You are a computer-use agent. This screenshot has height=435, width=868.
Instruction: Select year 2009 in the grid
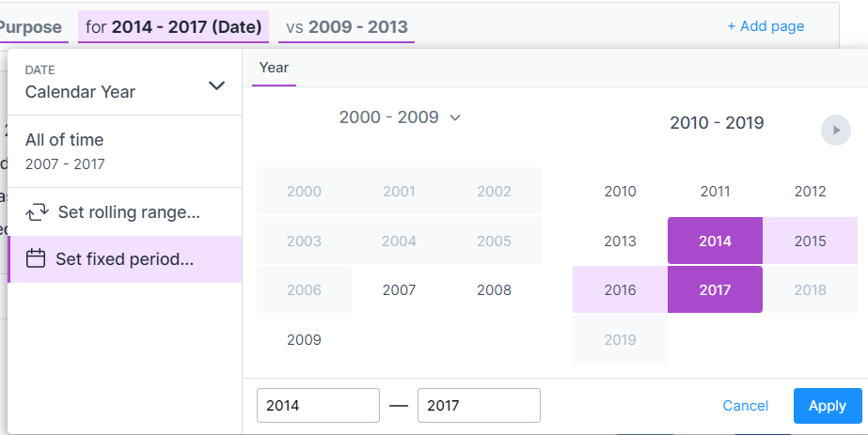pos(304,339)
